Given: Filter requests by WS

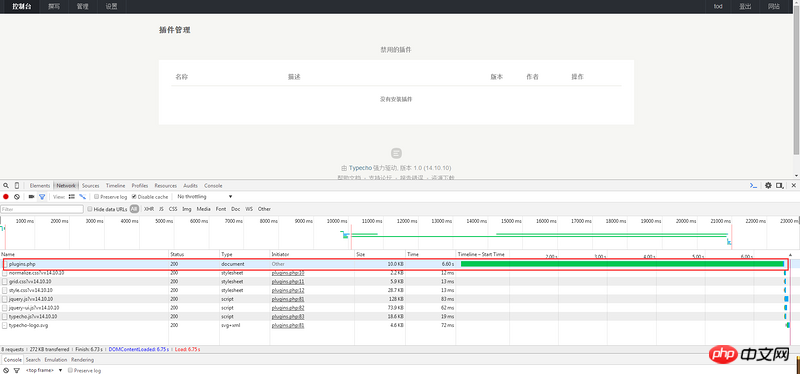Looking at the screenshot, I should [x=249, y=209].
